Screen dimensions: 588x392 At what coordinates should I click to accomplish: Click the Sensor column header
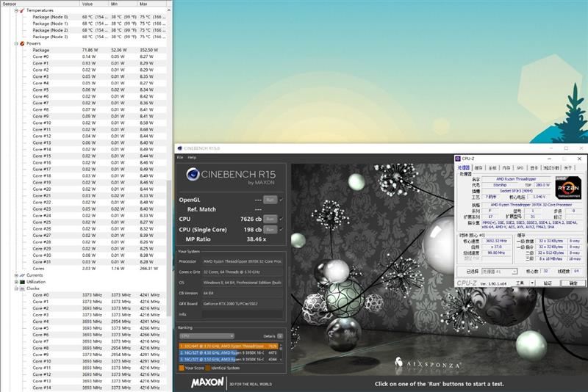coord(40,4)
